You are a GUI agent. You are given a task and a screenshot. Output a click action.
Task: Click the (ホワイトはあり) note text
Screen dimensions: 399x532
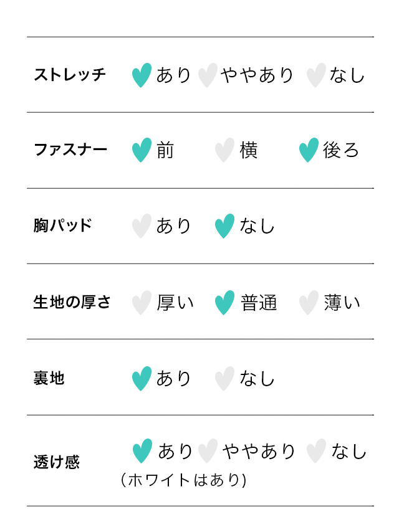click(183, 480)
